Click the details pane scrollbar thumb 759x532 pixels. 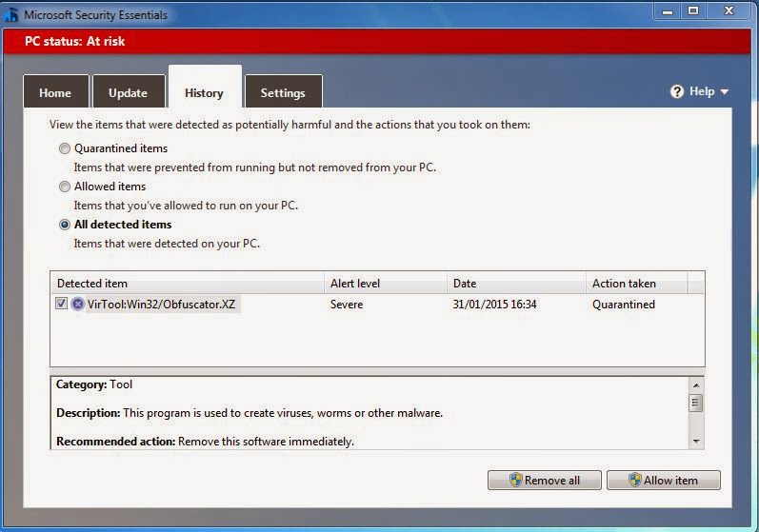(696, 403)
